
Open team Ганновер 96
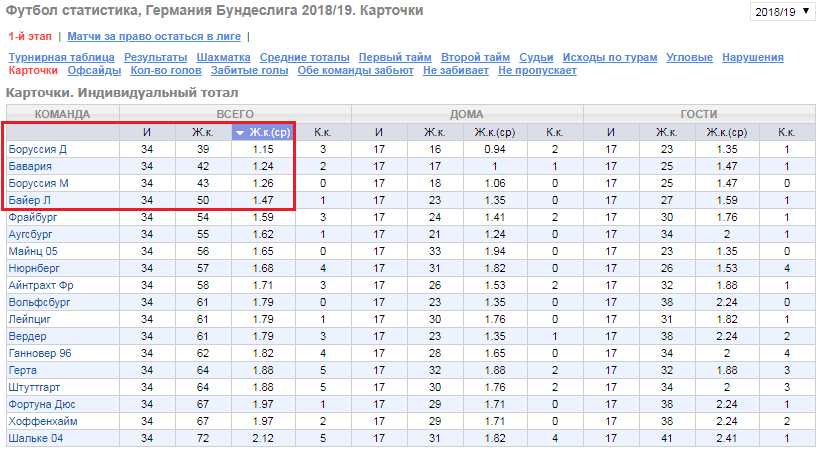tap(40, 354)
